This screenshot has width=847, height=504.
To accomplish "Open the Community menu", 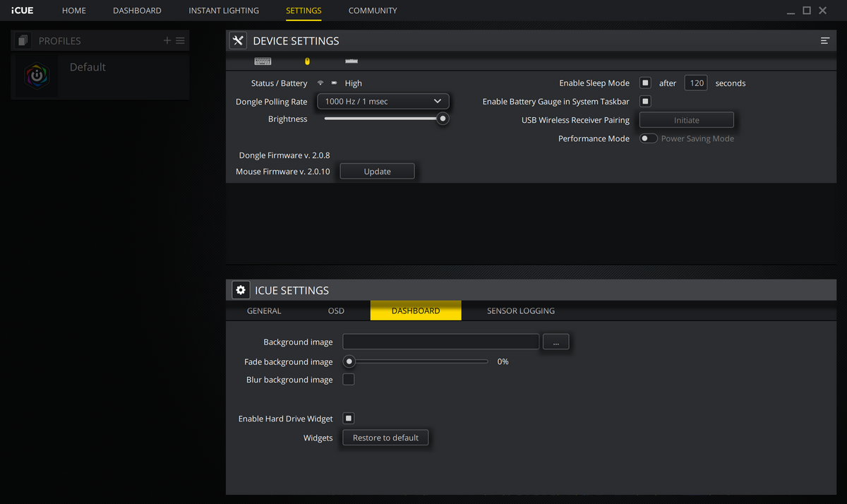I will coord(373,11).
